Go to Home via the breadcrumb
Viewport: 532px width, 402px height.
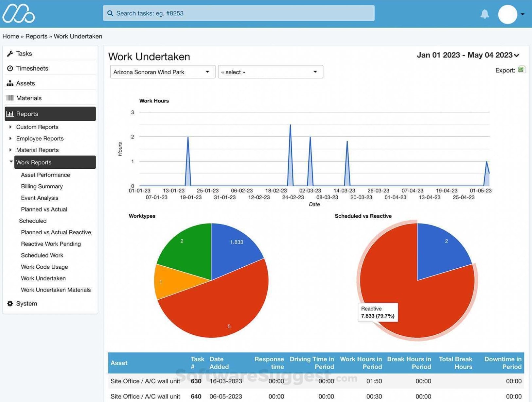click(x=10, y=36)
